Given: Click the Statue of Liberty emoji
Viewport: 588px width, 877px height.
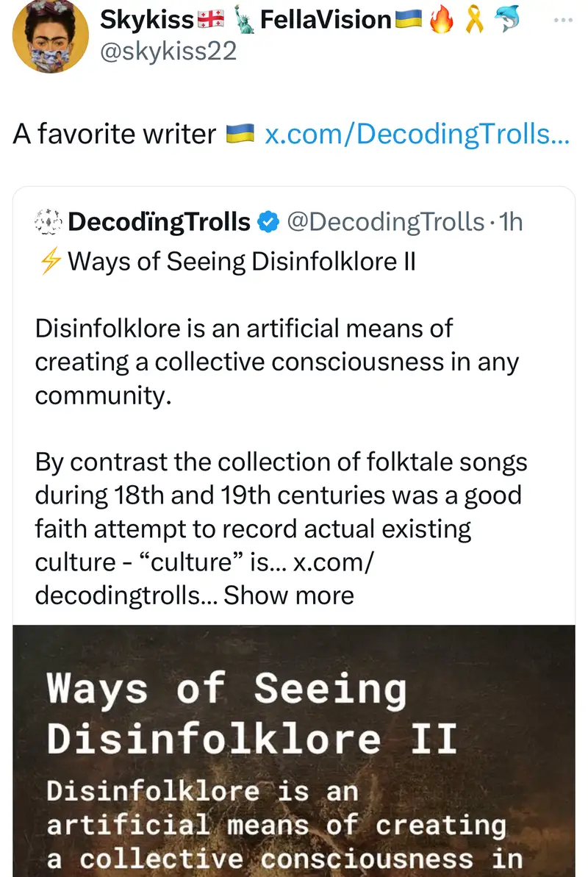Looking at the screenshot, I should pos(242,21).
